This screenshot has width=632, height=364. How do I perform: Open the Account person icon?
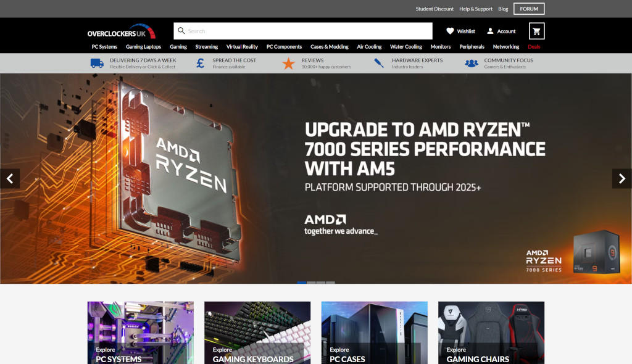point(490,31)
